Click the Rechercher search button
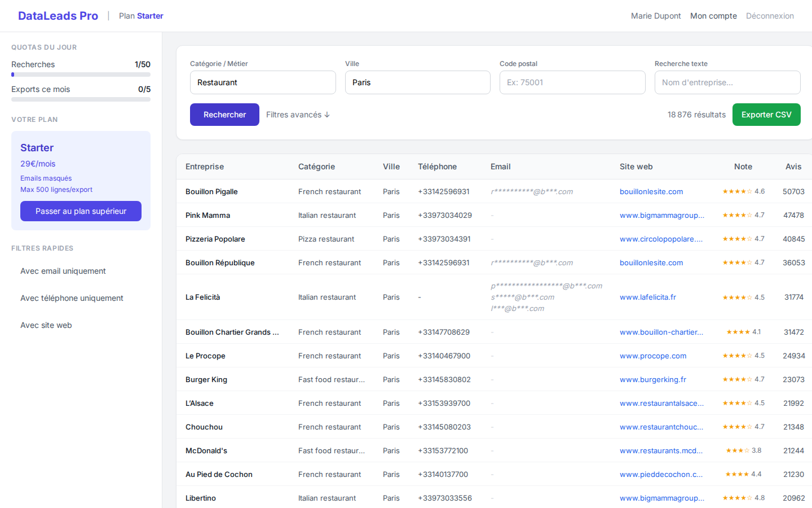Viewport: 812px width, 508px height. pos(224,114)
